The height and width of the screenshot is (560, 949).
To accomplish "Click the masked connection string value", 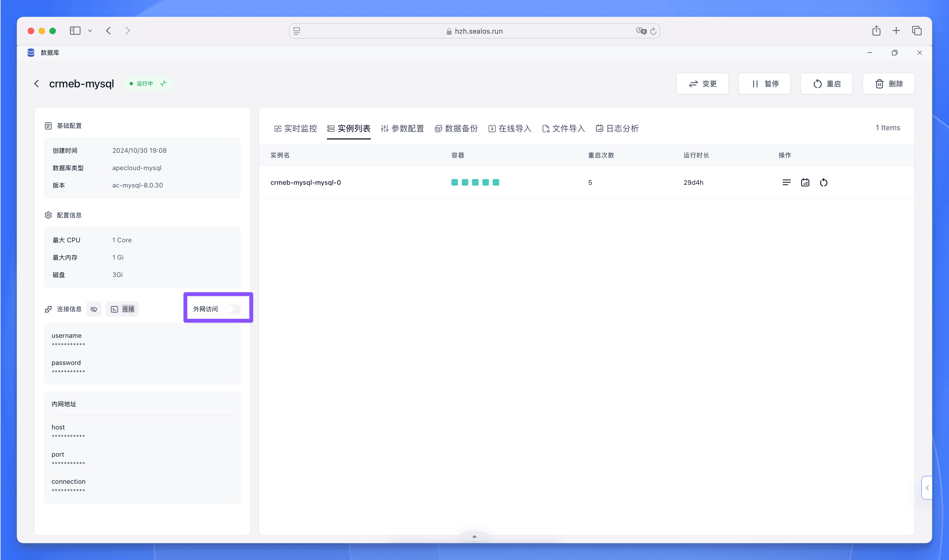I will pos(68,491).
